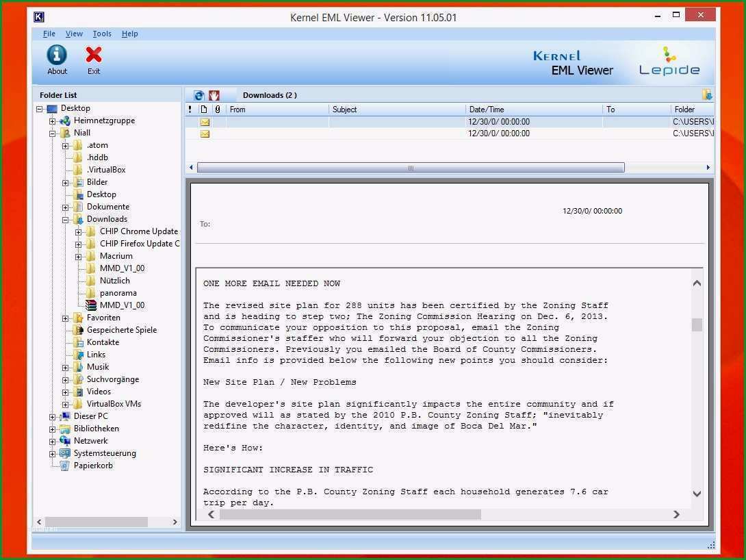Expand the .atom folder
Image resolution: width=746 pixels, height=560 pixels.
click(65, 146)
